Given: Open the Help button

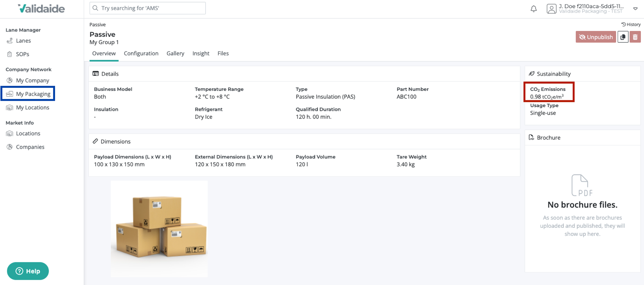Looking at the screenshot, I should (28, 271).
